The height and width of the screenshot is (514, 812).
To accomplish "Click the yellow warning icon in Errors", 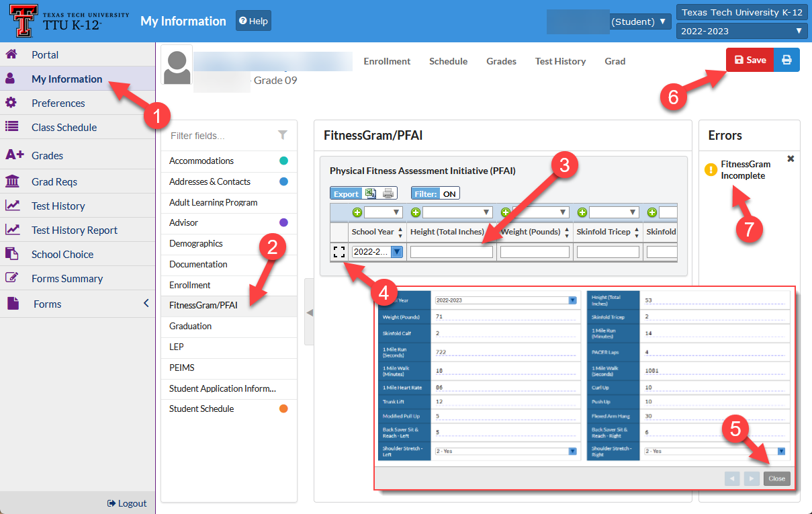I will [x=711, y=170].
